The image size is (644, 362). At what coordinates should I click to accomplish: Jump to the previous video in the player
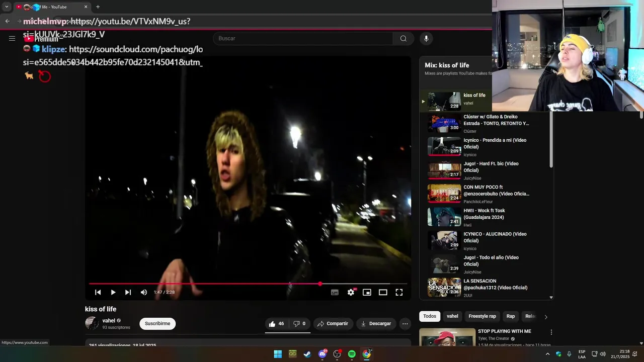[x=98, y=292]
